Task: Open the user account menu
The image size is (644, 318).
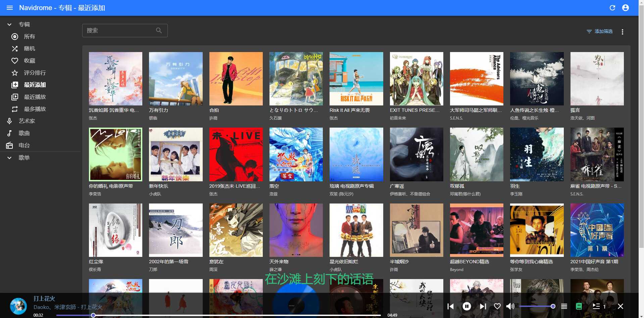Action: point(625,8)
